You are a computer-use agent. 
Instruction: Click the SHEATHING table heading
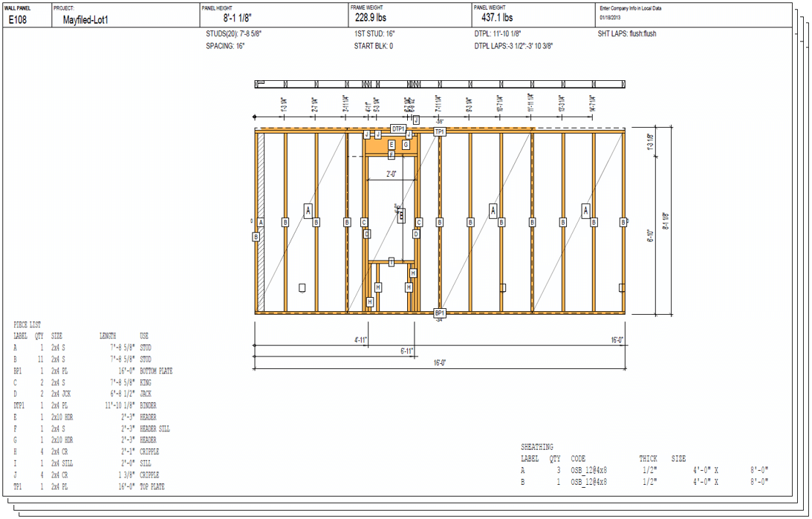pos(536,447)
